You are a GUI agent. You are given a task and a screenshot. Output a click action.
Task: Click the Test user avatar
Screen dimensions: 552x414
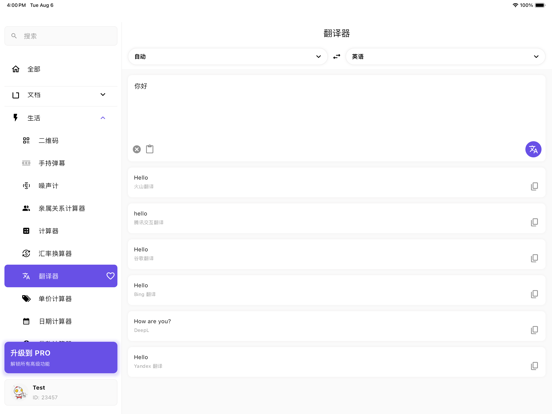pyautogui.click(x=19, y=392)
